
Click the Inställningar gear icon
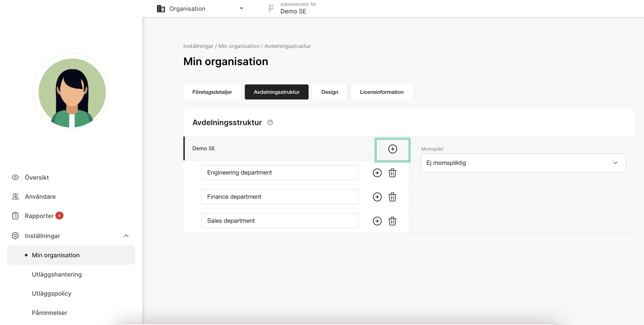point(15,236)
